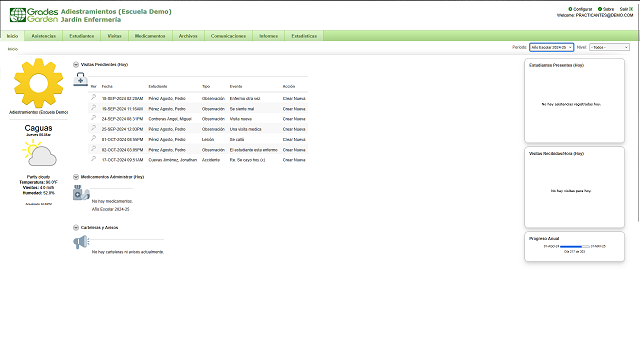Image resolution: width=640 pixels, height=360 pixels.
Task: Click the Progreso Anual progress bar
Action: pyautogui.click(x=575, y=247)
